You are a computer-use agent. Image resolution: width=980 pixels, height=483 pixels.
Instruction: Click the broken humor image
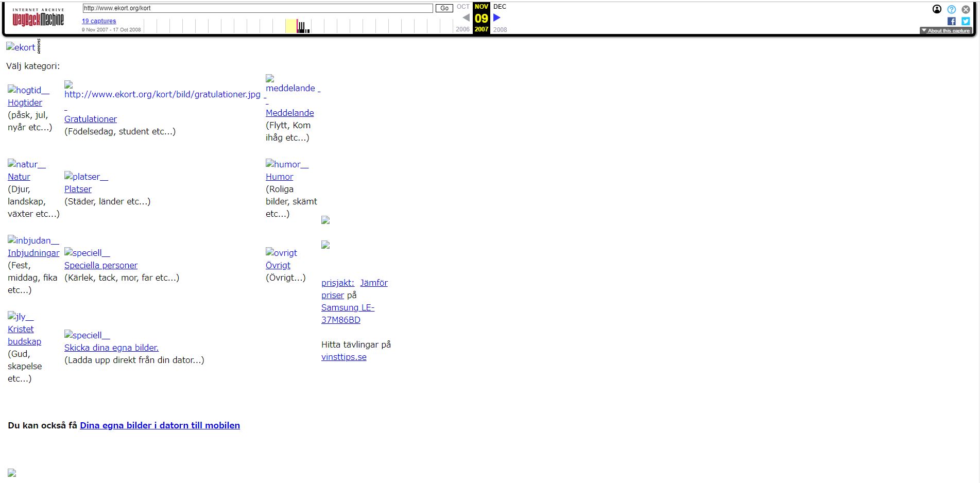pyautogui.click(x=287, y=164)
